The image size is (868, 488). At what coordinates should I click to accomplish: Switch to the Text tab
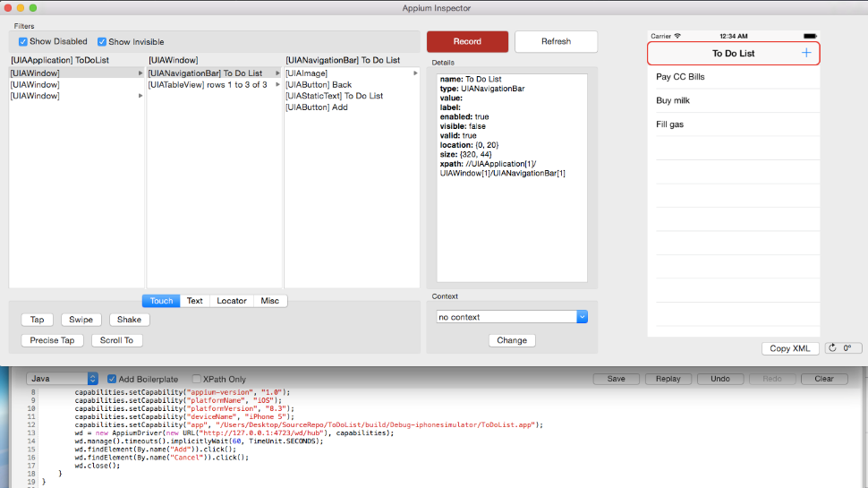click(x=194, y=301)
